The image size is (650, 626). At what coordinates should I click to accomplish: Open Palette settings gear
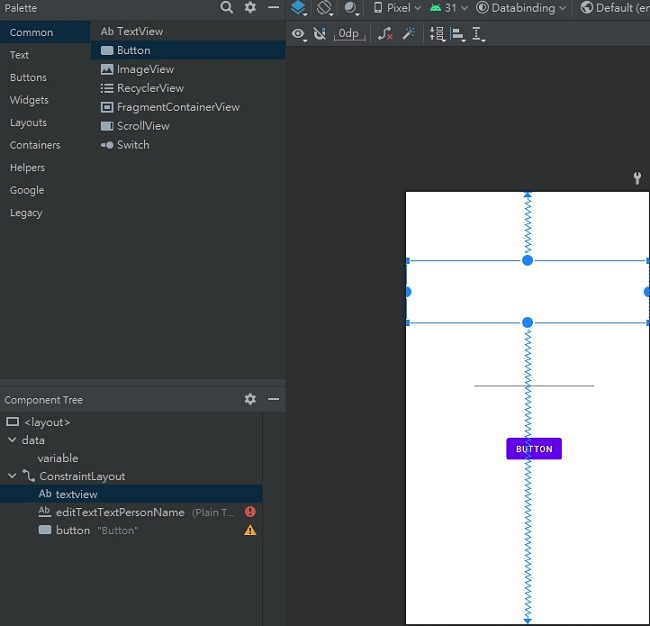tap(250, 8)
